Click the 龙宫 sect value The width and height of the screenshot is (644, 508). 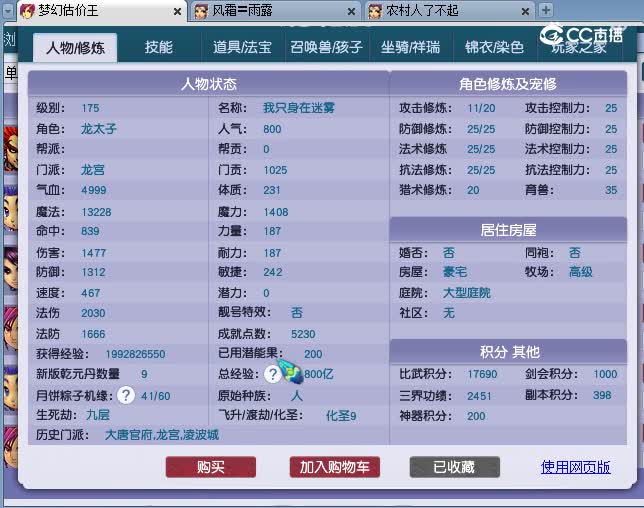click(93, 170)
